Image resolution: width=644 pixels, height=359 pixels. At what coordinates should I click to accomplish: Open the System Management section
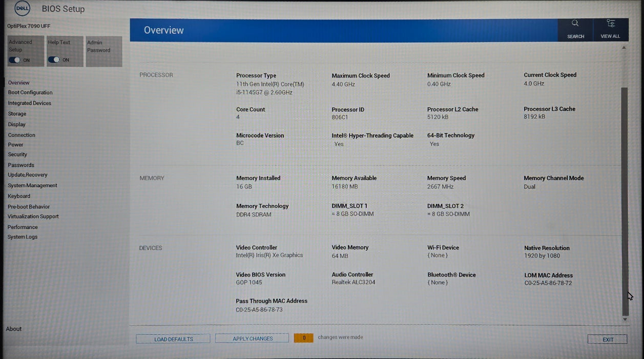tap(32, 186)
